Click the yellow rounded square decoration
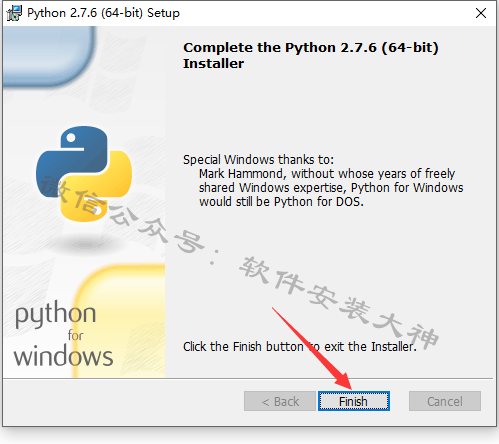The height and width of the screenshot is (444, 499). coord(120,321)
